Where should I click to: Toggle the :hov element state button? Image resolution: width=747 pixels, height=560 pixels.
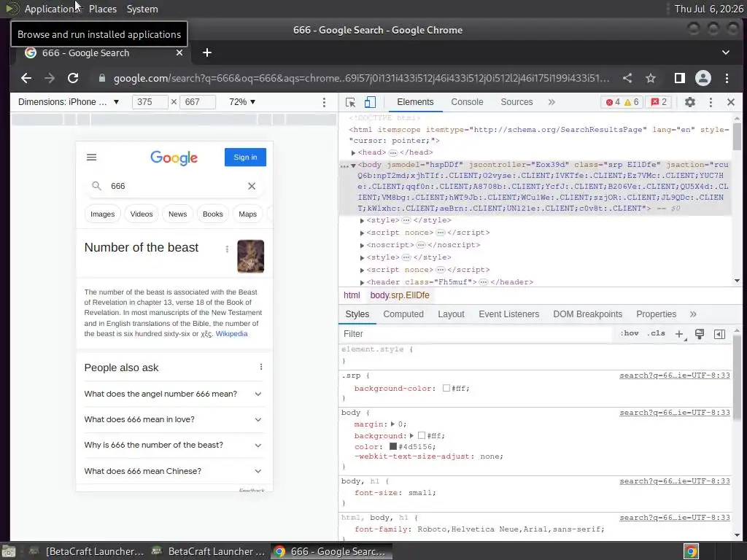(630, 333)
